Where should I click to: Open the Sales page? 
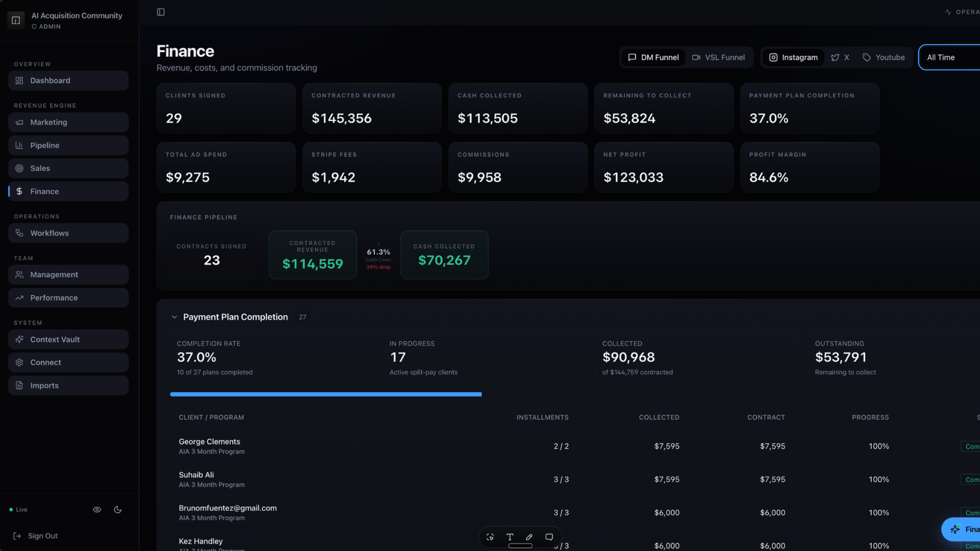(68, 168)
